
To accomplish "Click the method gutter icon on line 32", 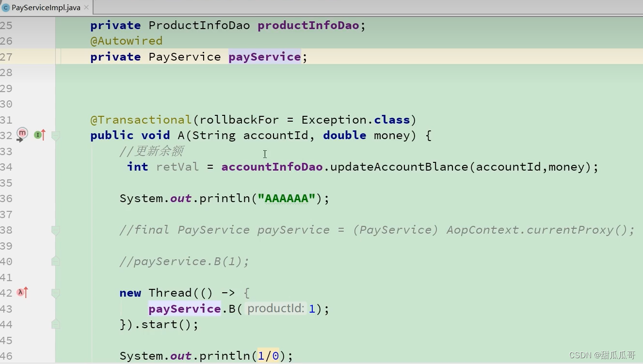I will coord(22,134).
